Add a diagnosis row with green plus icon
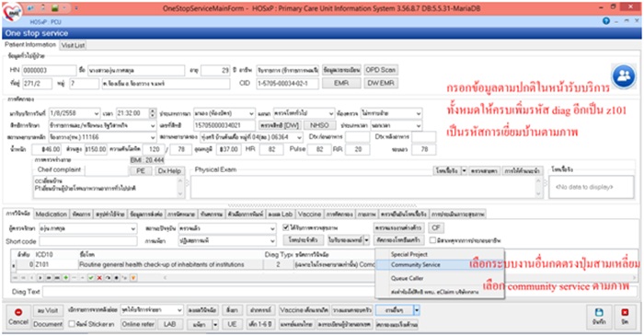This screenshot has width=644, height=336. click(x=65, y=278)
